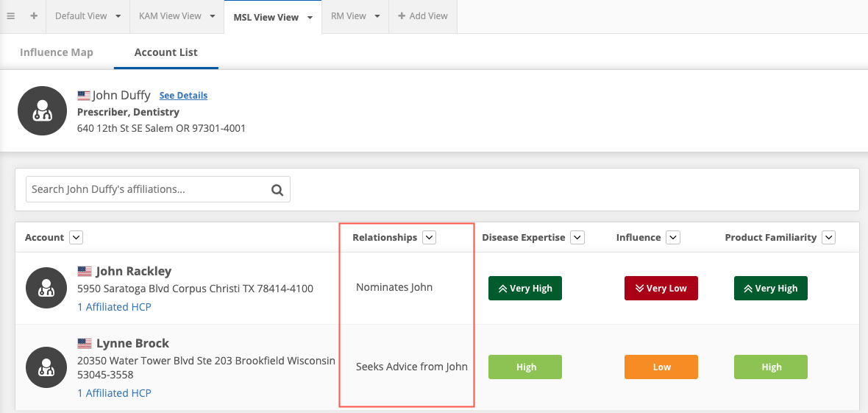Image resolution: width=868 pixels, height=413 pixels.
Task: Expand the Influence column filter dropdown
Action: 672,238
